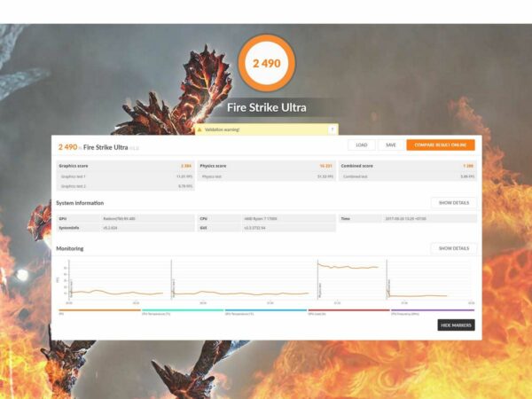
Task: Click the SAVE button
Action: [x=391, y=145]
